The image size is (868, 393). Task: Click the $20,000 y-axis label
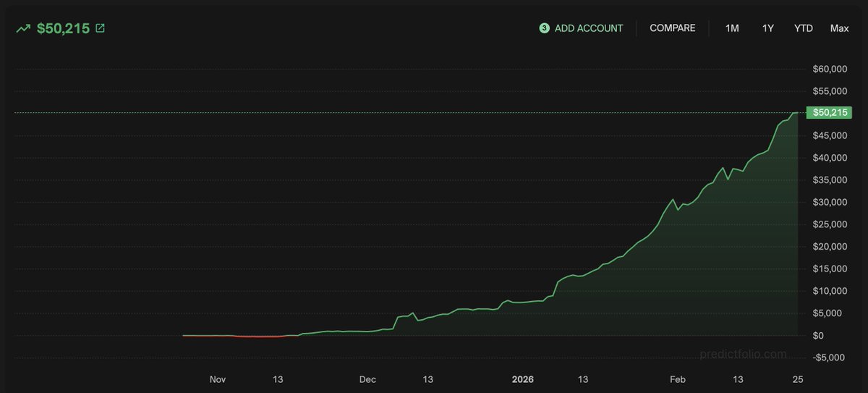pyautogui.click(x=830, y=247)
